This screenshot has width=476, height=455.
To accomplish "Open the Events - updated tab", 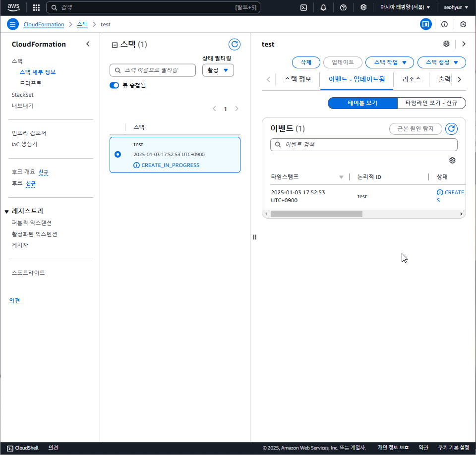I will [357, 79].
